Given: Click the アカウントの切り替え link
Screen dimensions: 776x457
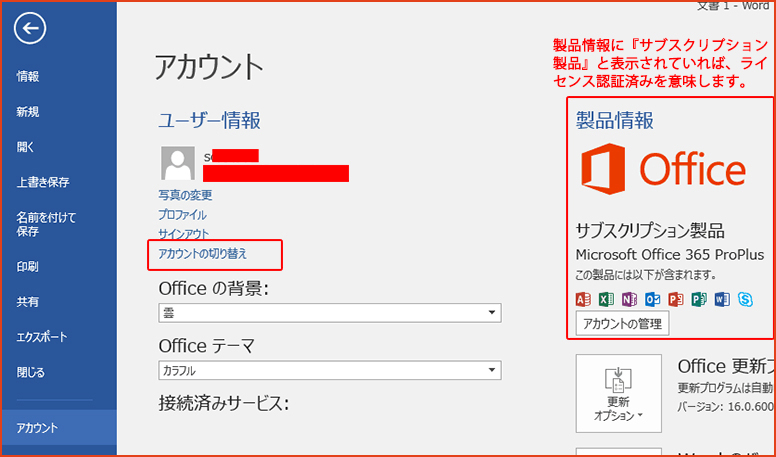Looking at the screenshot, I should coord(202,254).
